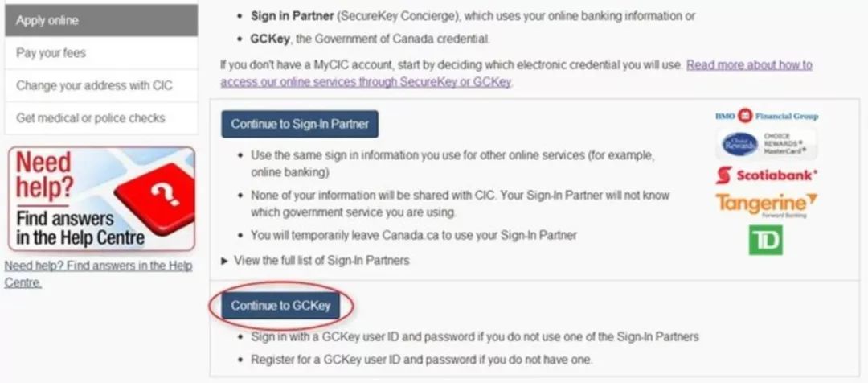Click Continue to Sign-In Partner button
The image size is (868, 383).
click(300, 124)
